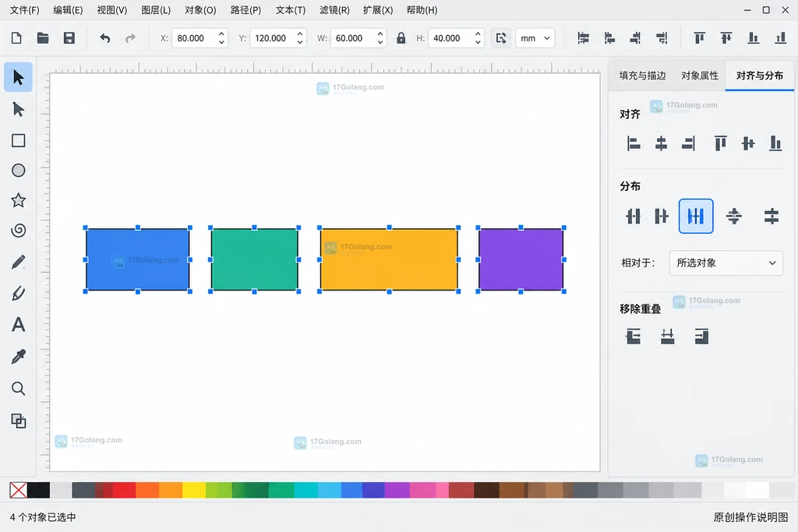Align right edges in 对齐 panel
Screen dimensions: 798x532
point(688,144)
